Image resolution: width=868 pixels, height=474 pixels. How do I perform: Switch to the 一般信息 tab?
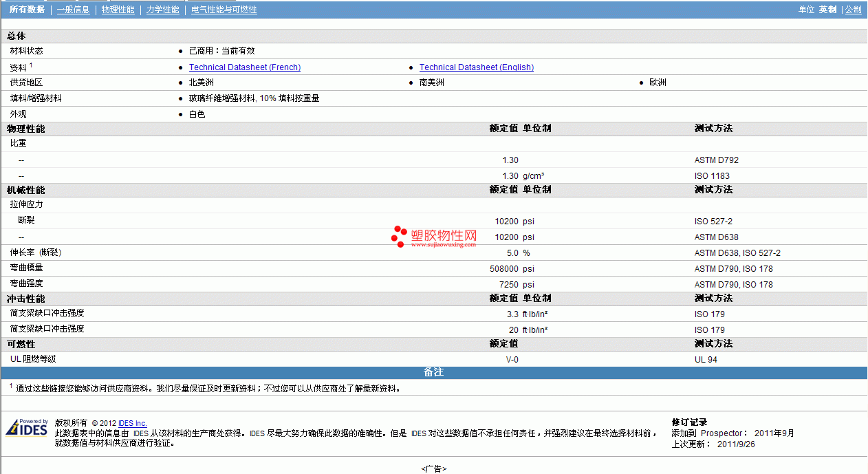73,10
